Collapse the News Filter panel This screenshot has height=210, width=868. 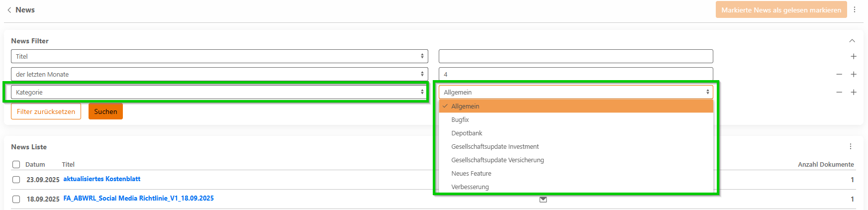click(852, 41)
